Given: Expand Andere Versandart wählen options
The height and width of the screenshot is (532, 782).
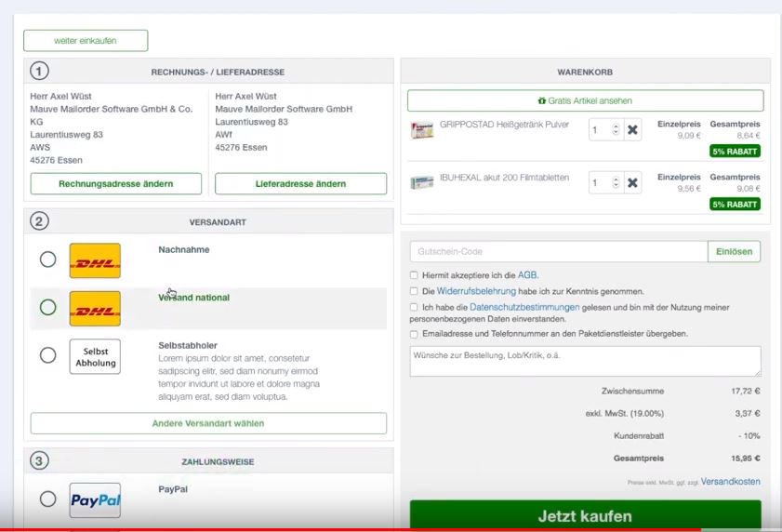Looking at the screenshot, I should (x=208, y=423).
